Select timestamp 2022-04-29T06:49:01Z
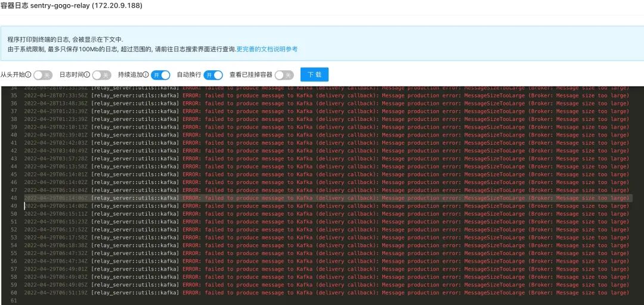 coord(55,269)
